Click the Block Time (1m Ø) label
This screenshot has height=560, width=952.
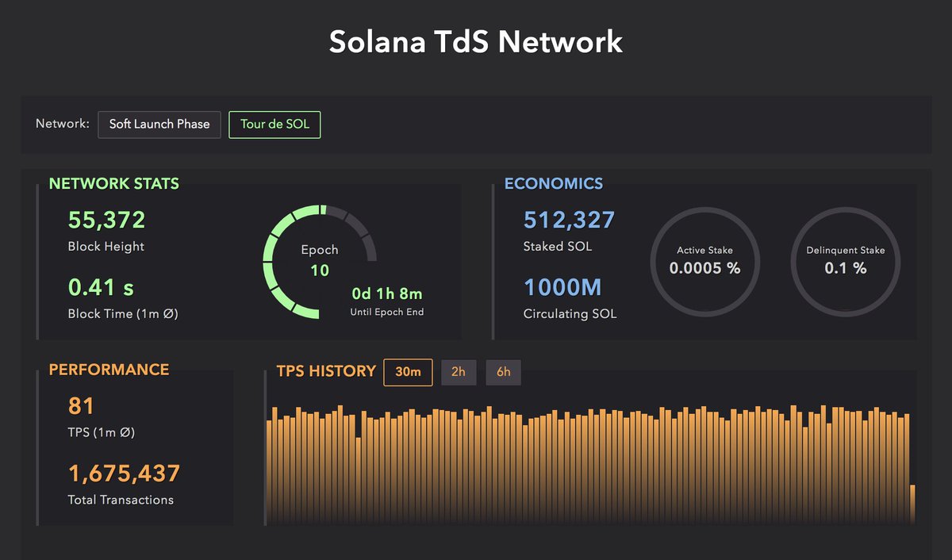[123, 314]
